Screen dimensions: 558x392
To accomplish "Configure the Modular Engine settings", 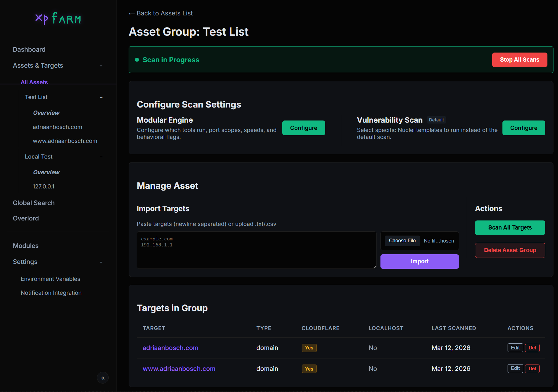I will pos(303,128).
